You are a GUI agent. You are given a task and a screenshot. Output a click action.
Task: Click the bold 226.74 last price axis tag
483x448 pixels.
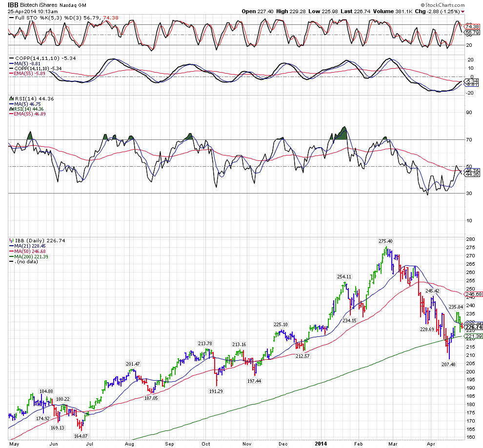point(474,327)
